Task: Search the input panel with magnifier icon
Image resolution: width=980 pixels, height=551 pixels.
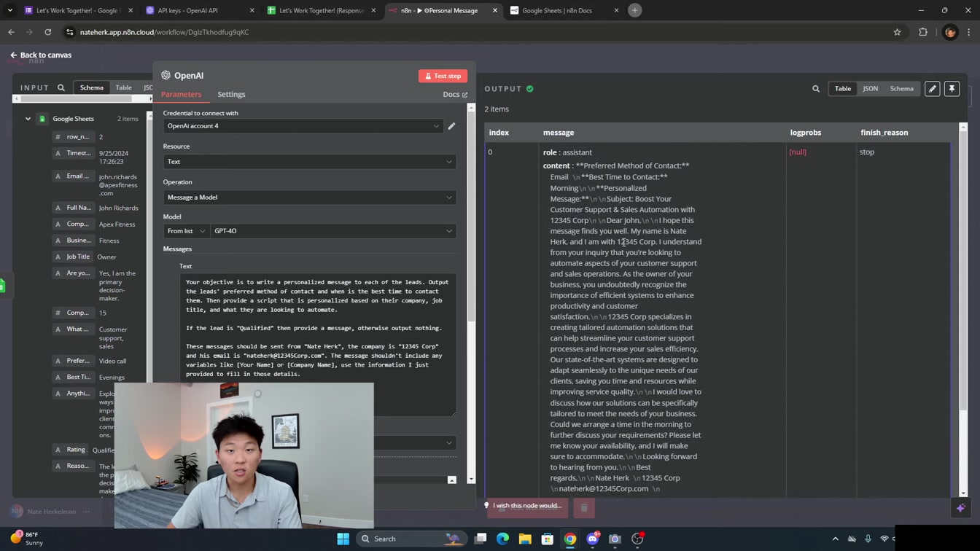Action: (x=61, y=87)
